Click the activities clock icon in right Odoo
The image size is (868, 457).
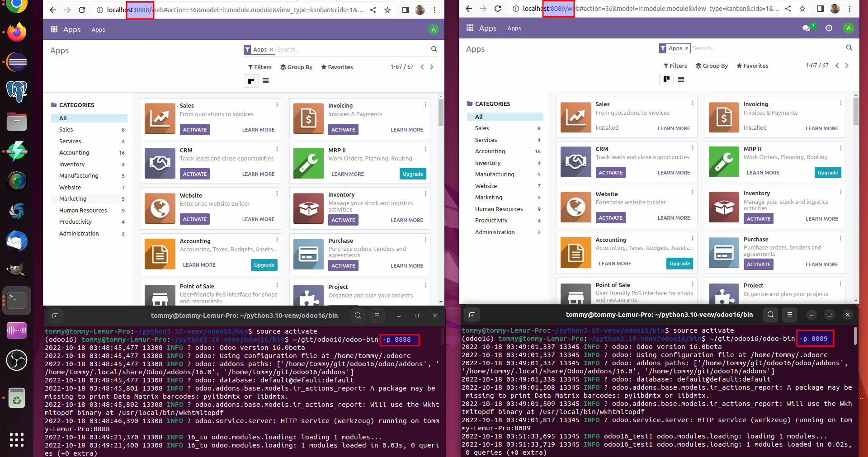tap(829, 28)
